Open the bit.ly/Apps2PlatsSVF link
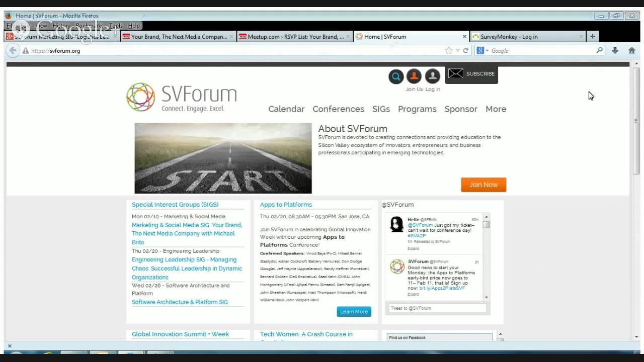Screen dimensions: 644x362 pos(442,288)
